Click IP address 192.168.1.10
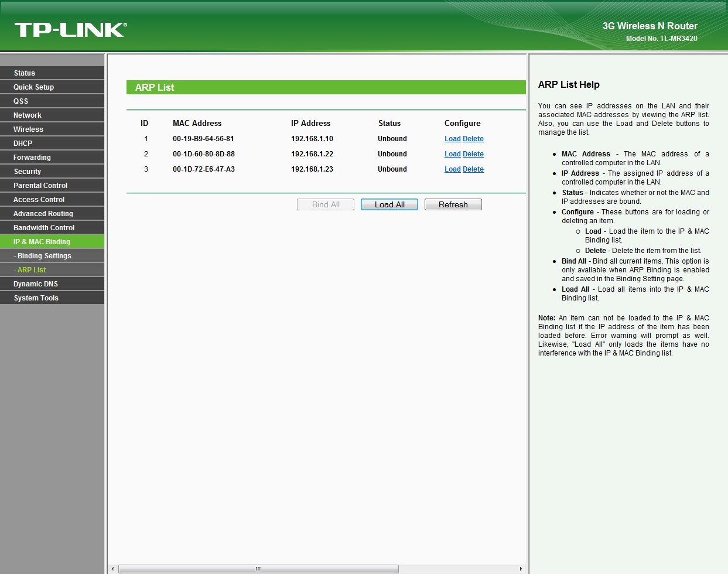This screenshot has width=728, height=574. point(312,139)
